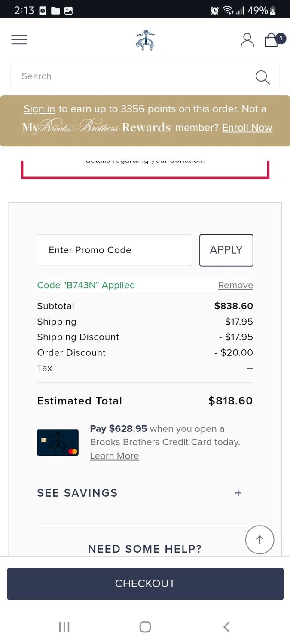Tap the search magnifier icon
Viewport: 290px width, 644px height.
click(x=263, y=77)
